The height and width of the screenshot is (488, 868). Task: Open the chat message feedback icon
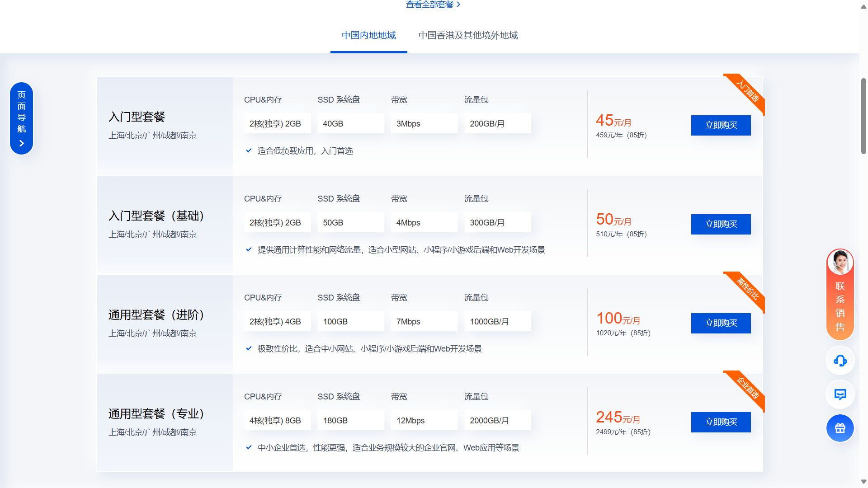coord(840,394)
